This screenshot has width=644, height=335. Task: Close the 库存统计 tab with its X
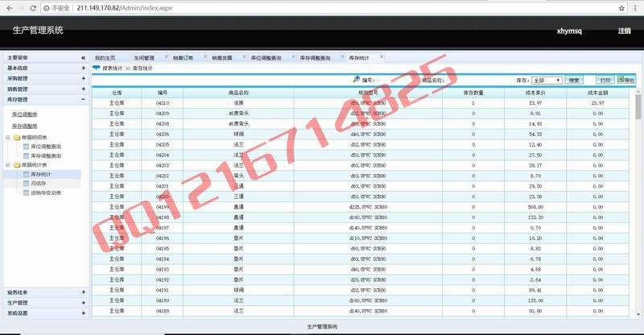(382, 56)
